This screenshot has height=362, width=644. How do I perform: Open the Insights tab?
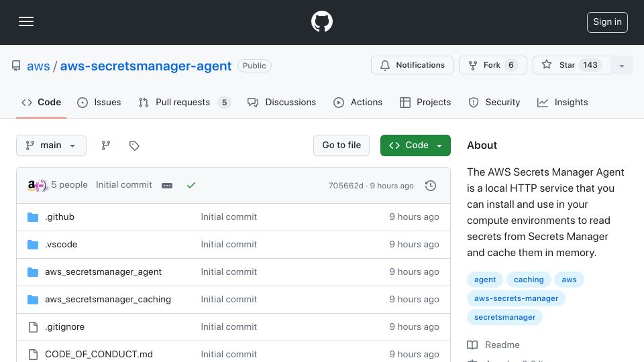[x=562, y=102]
